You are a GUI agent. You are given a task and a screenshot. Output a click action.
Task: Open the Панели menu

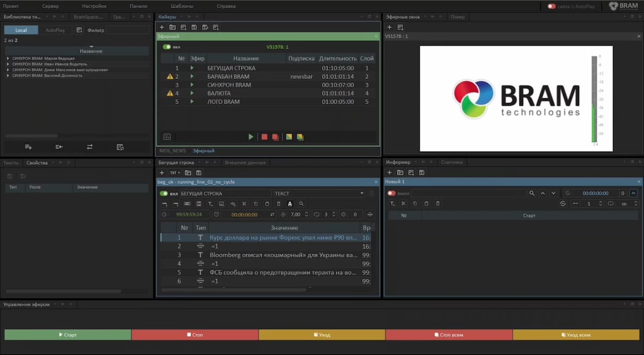pos(138,6)
